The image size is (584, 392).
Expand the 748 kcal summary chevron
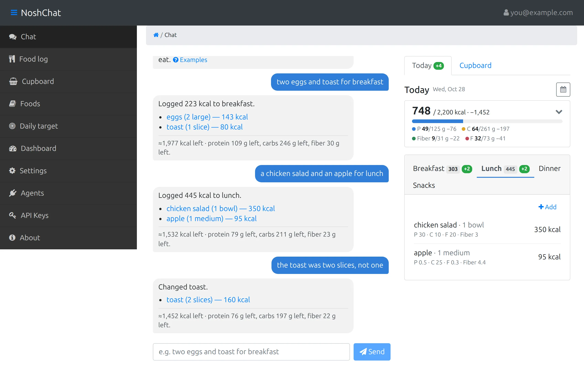pos(559,112)
